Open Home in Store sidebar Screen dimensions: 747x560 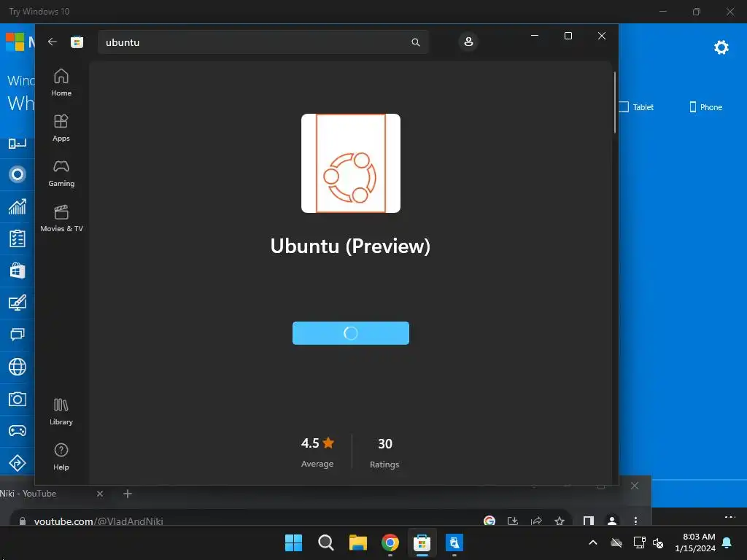[x=61, y=82]
